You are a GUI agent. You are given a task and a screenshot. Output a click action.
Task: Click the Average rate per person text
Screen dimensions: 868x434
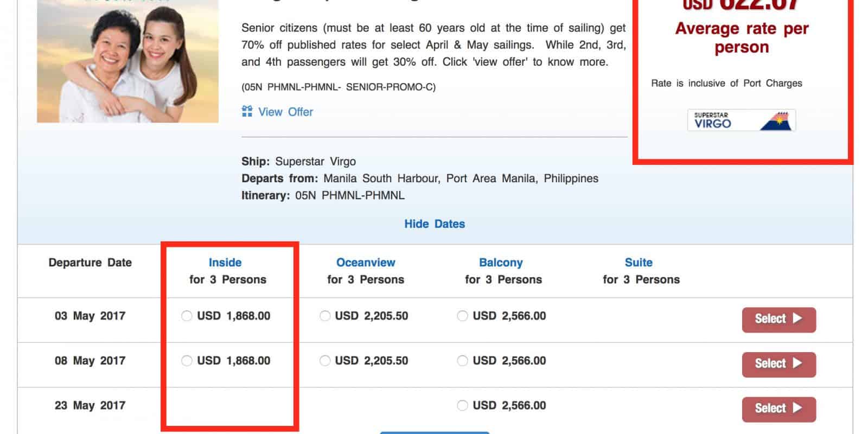coord(742,38)
